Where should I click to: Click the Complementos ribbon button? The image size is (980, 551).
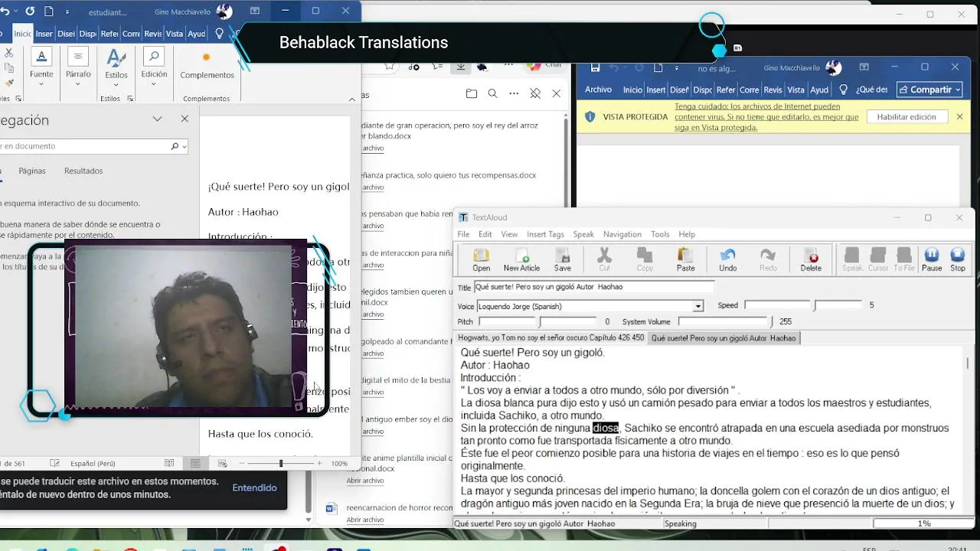click(x=207, y=64)
